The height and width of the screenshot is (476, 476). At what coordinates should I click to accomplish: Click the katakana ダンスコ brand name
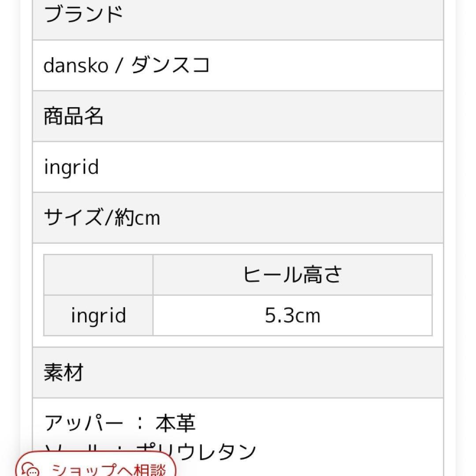tap(170, 66)
